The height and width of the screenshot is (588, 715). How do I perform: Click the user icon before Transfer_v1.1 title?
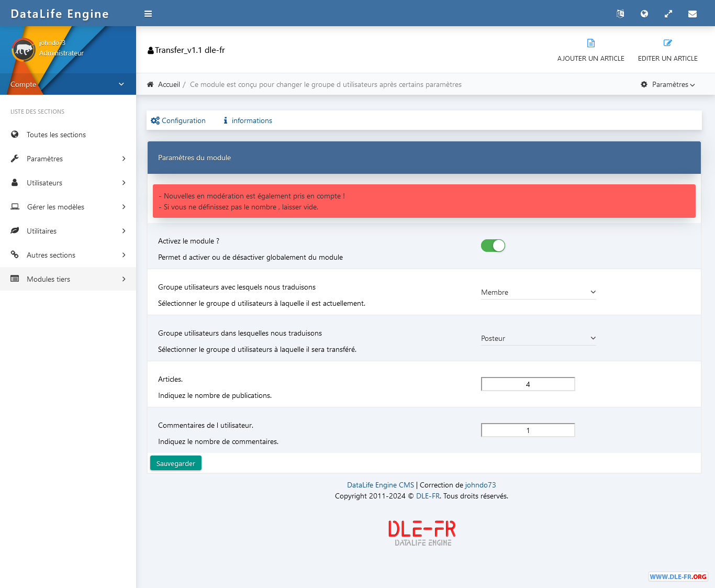click(151, 50)
